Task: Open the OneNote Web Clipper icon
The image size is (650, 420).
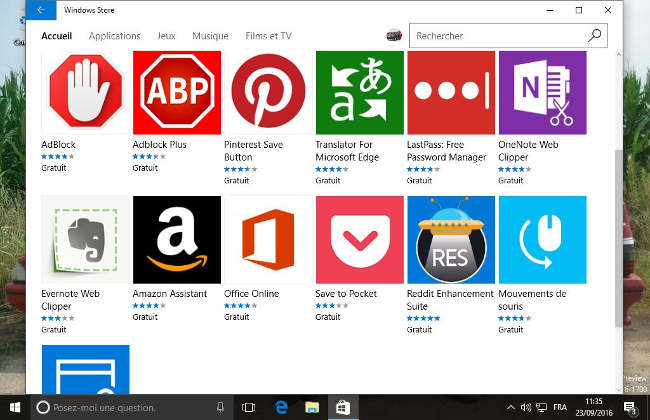Action: [543, 92]
